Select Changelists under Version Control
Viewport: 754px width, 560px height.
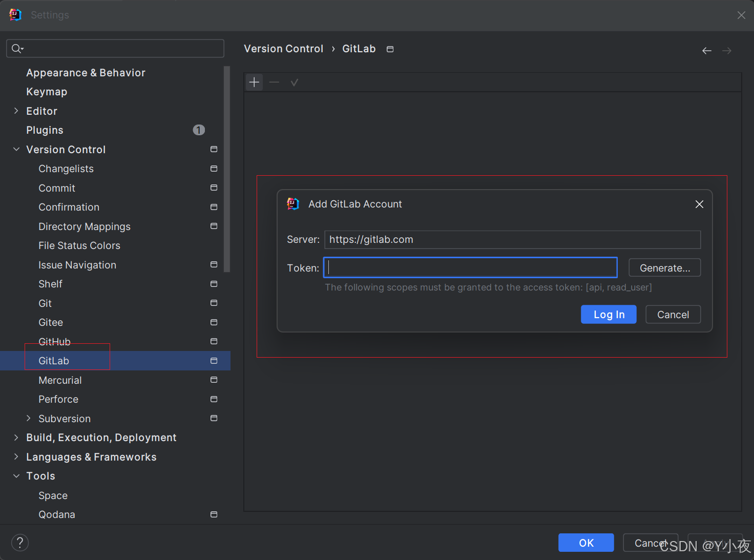(66, 169)
